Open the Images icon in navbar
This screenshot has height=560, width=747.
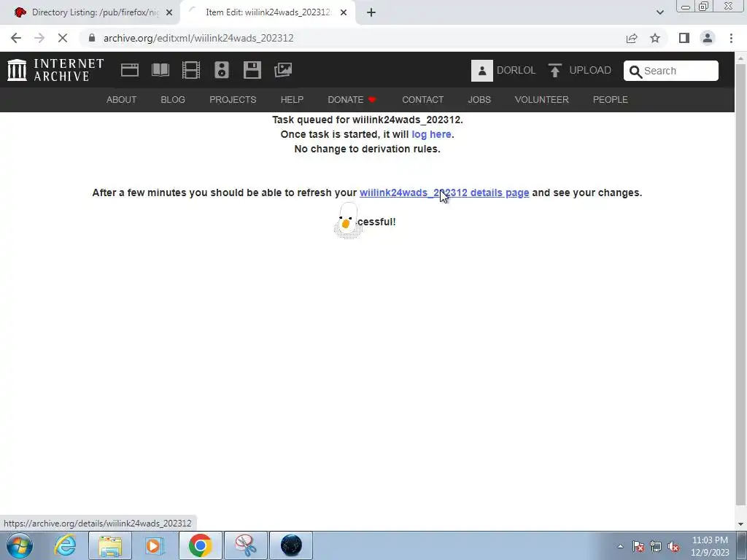[283, 70]
